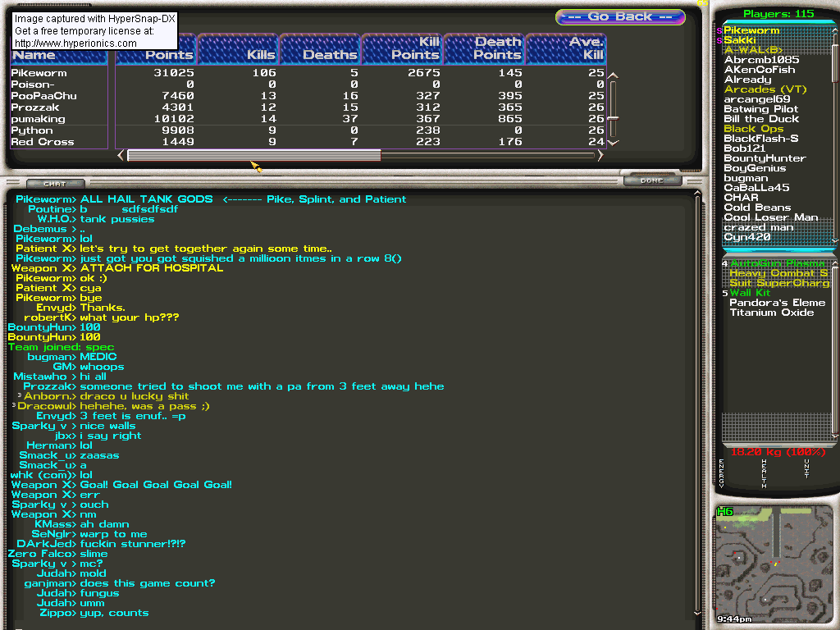Sort stats by Deaths column header
The width and height of the screenshot is (840, 630).
point(320,49)
